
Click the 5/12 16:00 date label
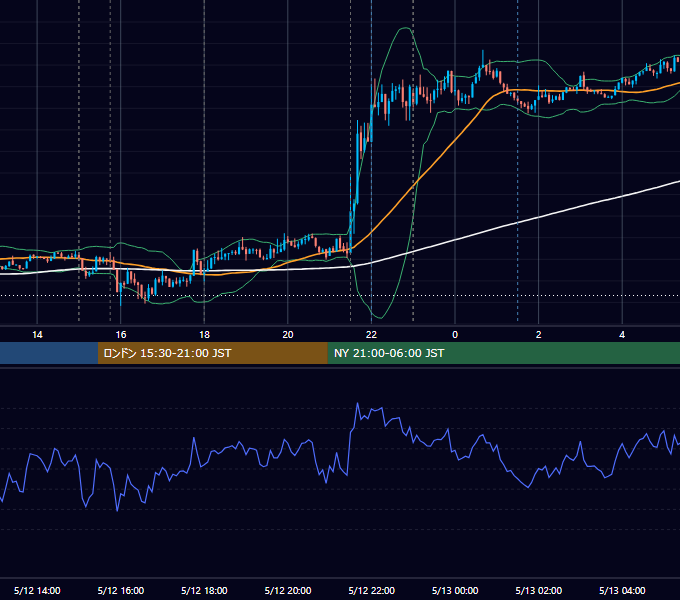pyautogui.click(x=121, y=590)
